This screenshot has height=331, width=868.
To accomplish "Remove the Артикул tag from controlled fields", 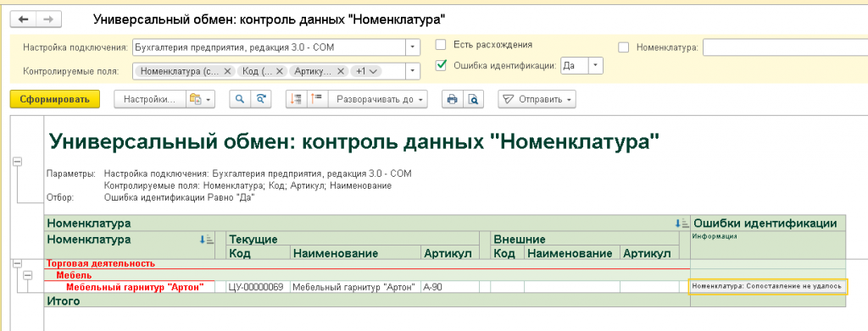I will tap(341, 71).
